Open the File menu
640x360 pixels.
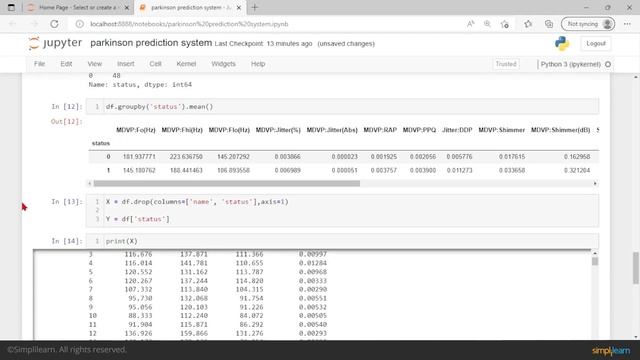(39, 64)
